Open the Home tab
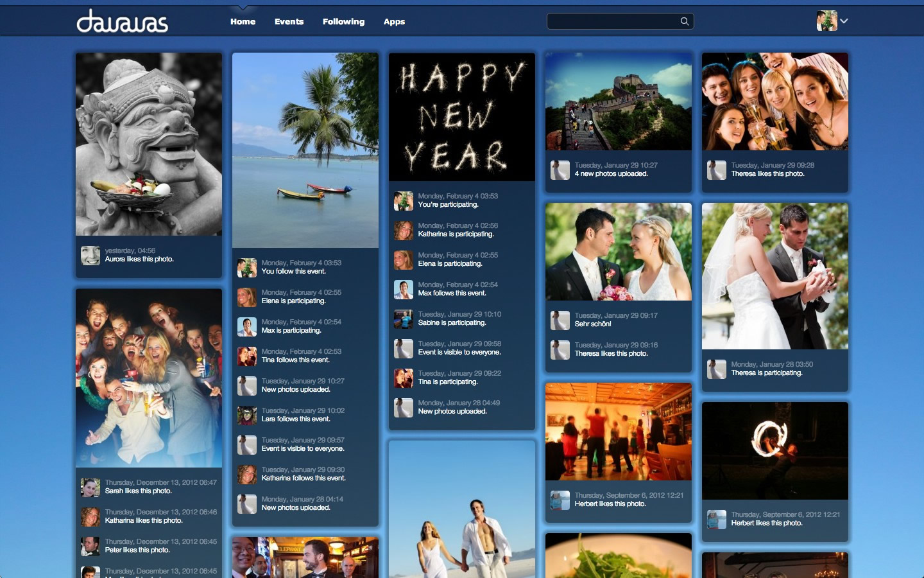The image size is (924, 578). tap(243, 21)
